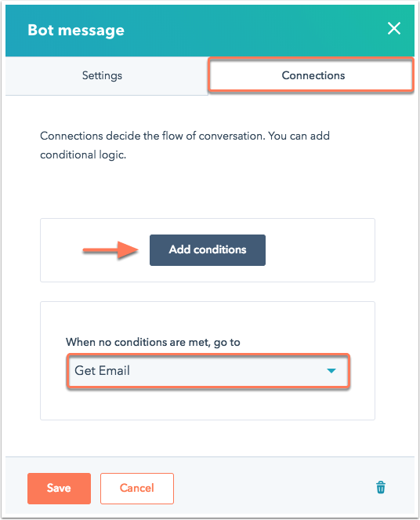Select the Connections tab
Screen dimensions: 420x520
click(311, 75)
